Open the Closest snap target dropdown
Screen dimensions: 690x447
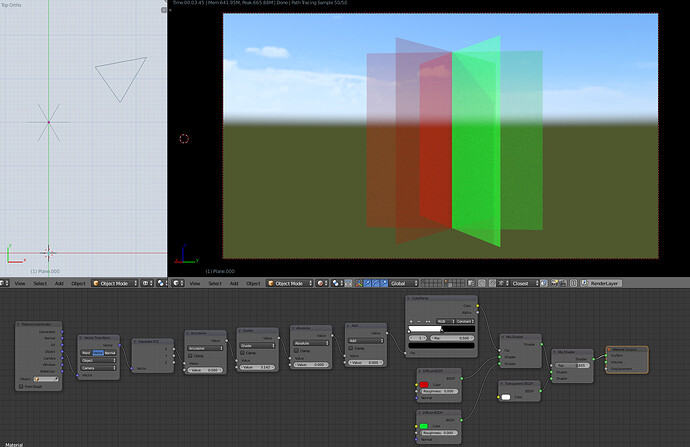[525, 283]
